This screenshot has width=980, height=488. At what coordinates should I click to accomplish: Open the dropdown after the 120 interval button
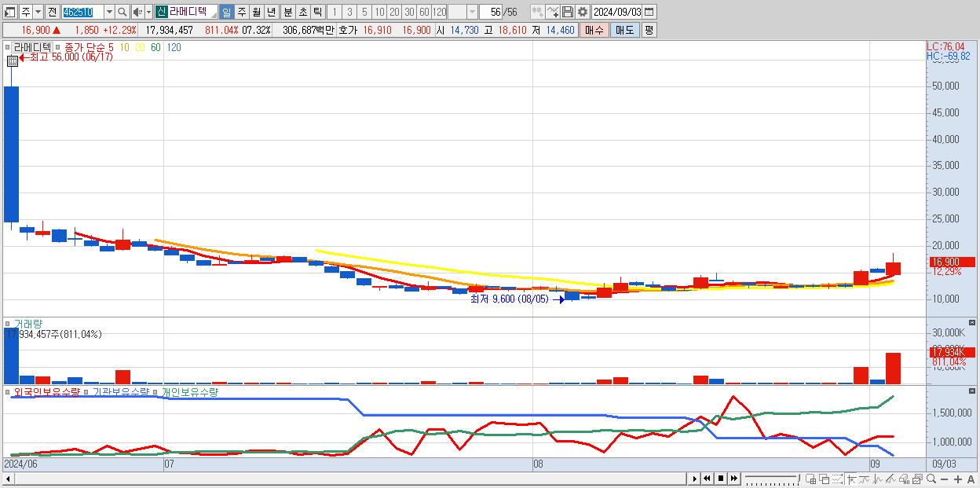click(472, 12)
